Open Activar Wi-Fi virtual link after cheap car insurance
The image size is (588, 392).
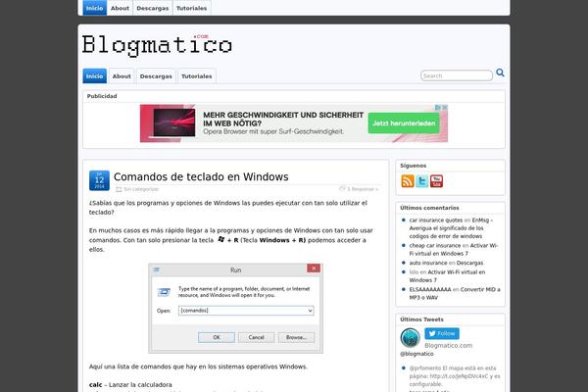pos(454,250)
